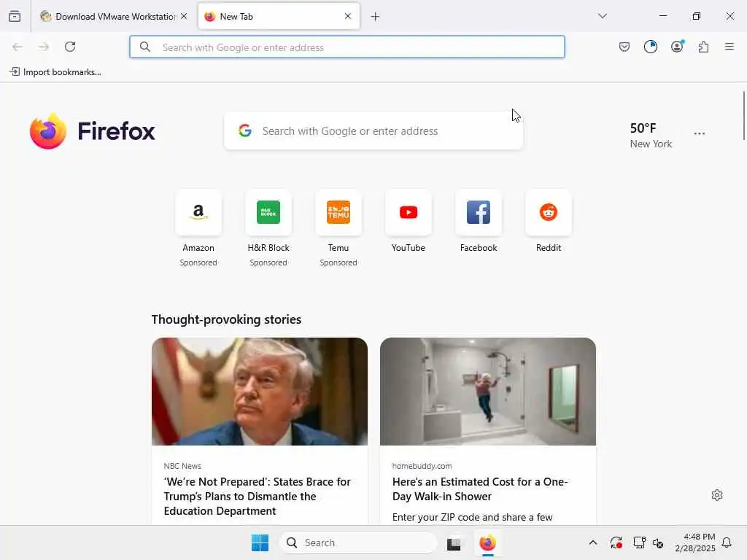Open the Task View taskbar icon
The width and height of the screenshot is (747, 560).
pyautogui.click(x=454, y=543)
